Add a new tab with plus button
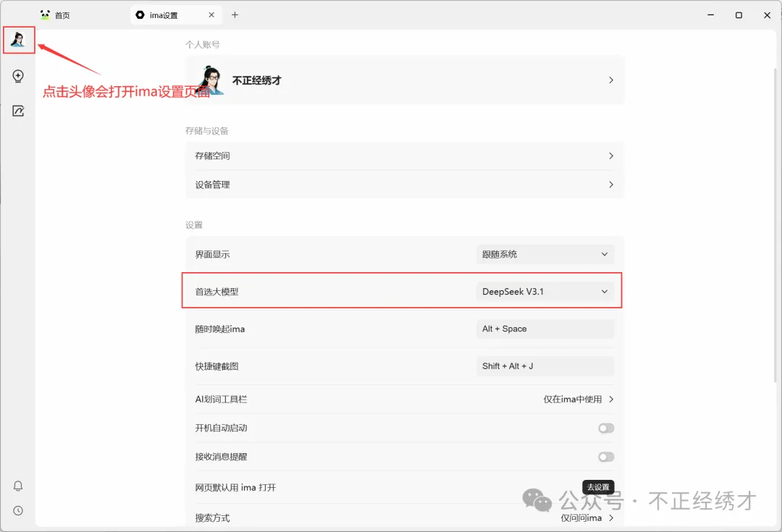Image resolution: width=782 pixels, height=532 pixels. click(235, 15)
